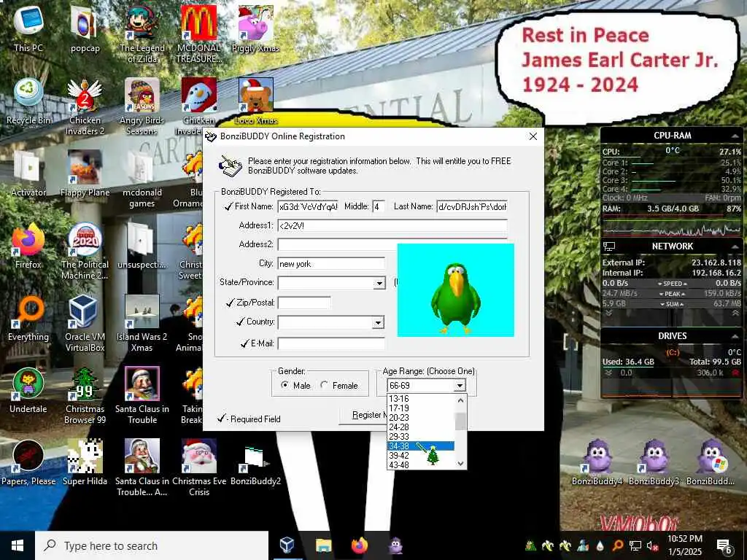Image resolution: width=747 pixels, height=560 pixels.
Task: Open the State/Province dropdown
Action: (x=379, y=284)
